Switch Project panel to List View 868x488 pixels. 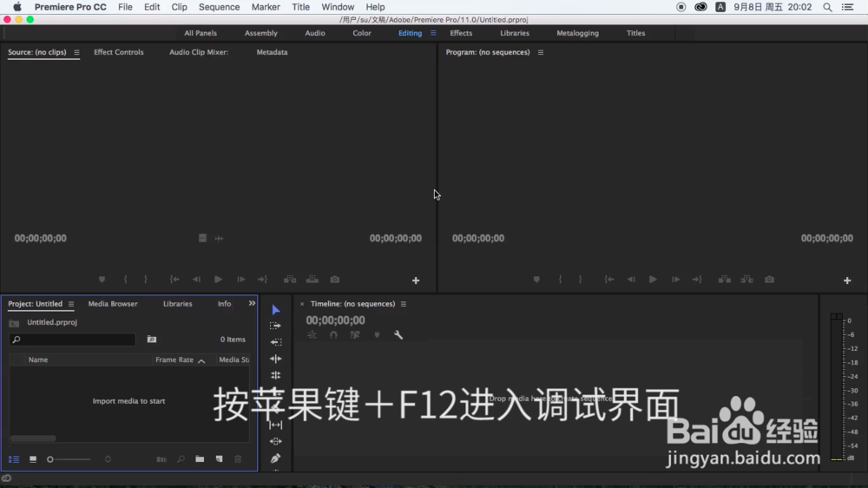tap(14, 459)
